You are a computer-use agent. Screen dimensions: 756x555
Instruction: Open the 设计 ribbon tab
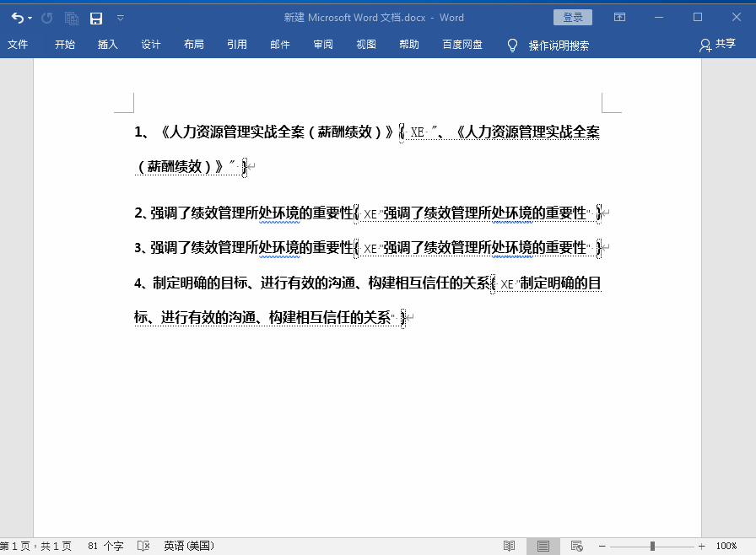tap(150, 45)
